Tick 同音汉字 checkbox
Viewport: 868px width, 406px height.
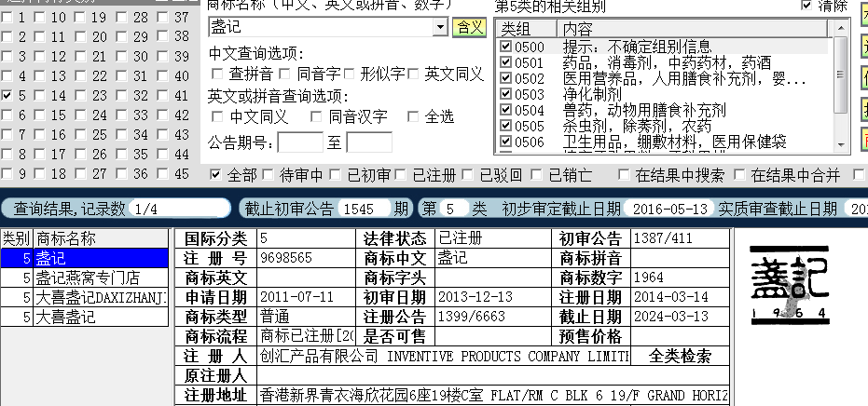click(316, 116)
